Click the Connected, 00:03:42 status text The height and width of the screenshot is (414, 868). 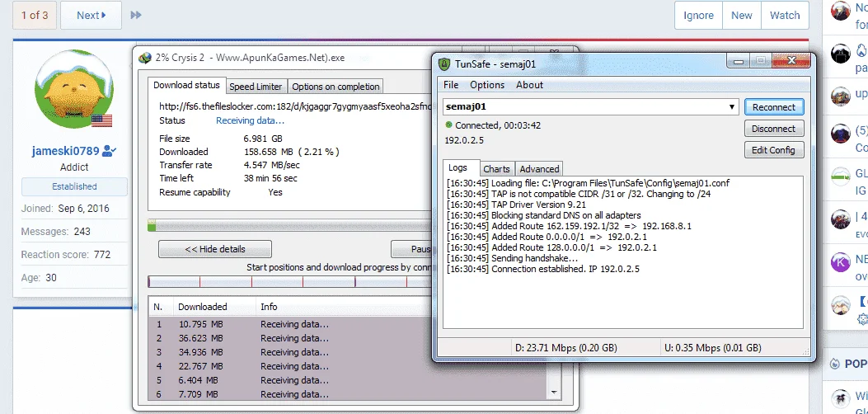coord(498,125)
